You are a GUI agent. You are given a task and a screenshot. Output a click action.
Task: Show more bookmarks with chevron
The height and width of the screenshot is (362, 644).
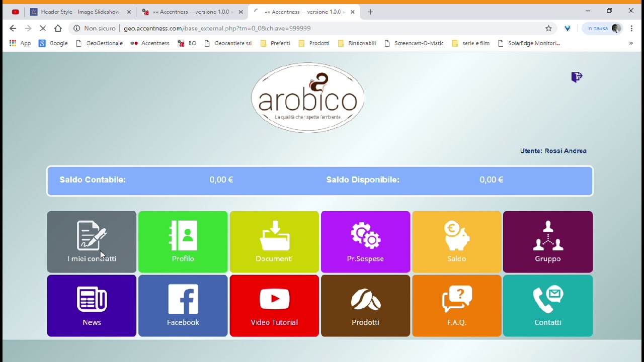tap(631, 43)
